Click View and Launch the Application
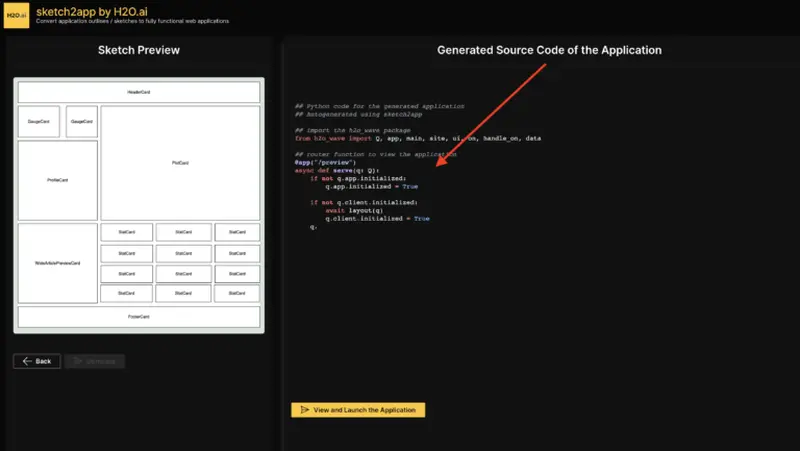 [358, 410]
